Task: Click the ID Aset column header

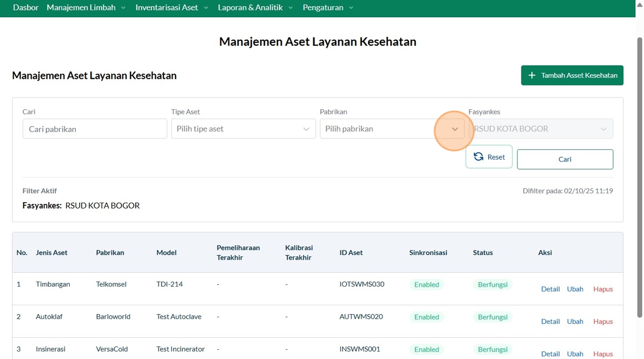Action: pos(351,252)
